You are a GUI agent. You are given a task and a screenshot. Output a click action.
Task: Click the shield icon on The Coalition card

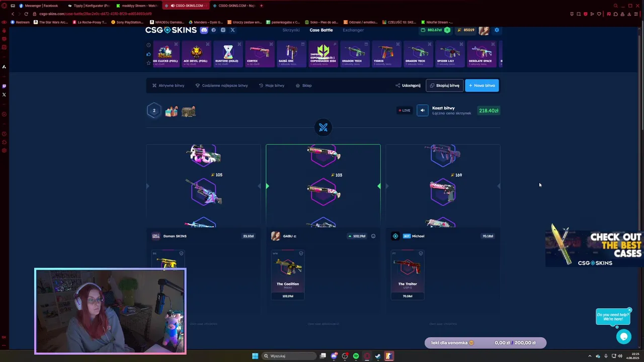(301, 253)
